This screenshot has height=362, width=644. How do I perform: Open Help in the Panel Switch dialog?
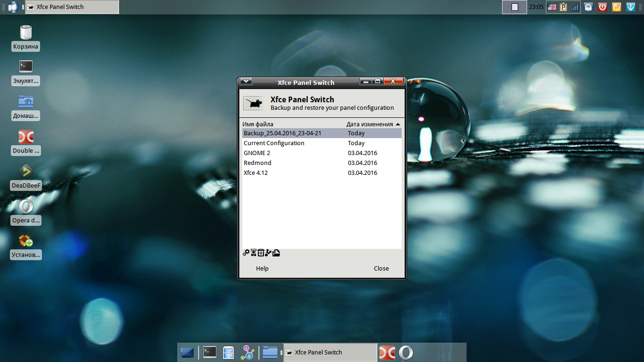pyautogui.click(x=262, y=269)
